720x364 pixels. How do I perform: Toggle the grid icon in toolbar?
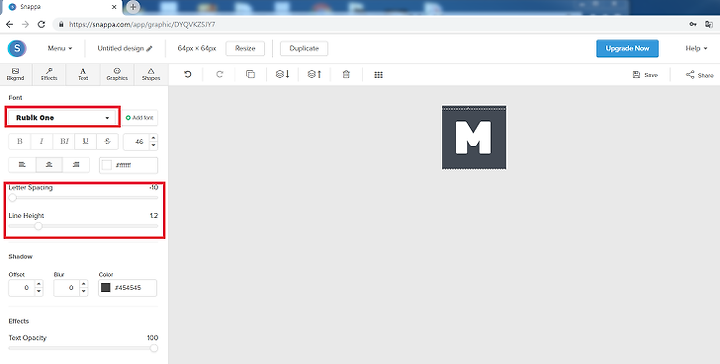(378, 75)
